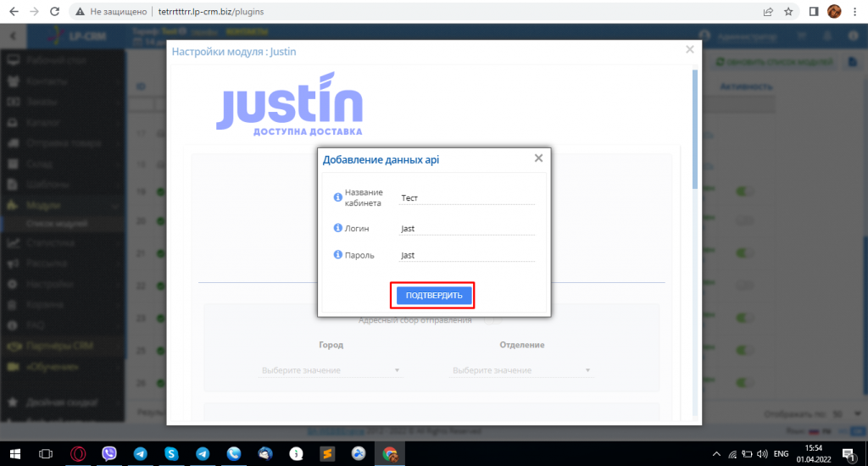Open Thunderbird from the taskbar
Viewport: 868px width, 466px height.
point(265,454)
